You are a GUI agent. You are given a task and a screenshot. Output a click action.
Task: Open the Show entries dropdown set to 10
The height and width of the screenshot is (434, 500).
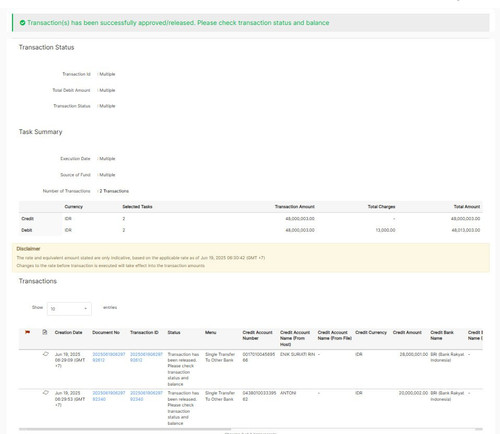(69, 309)
